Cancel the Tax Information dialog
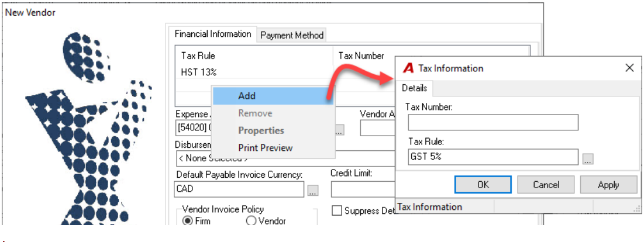 tap(546, 185)
